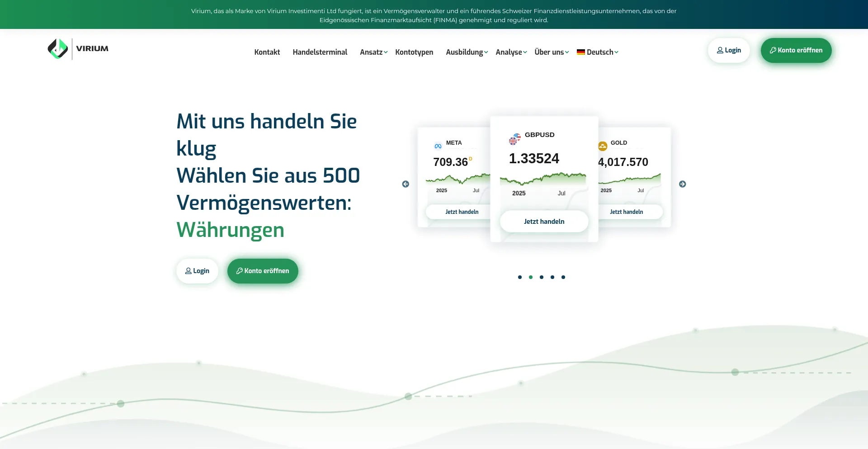
Task: Expand the Ausbildung dropdown menu
Action: coord(467,52)
